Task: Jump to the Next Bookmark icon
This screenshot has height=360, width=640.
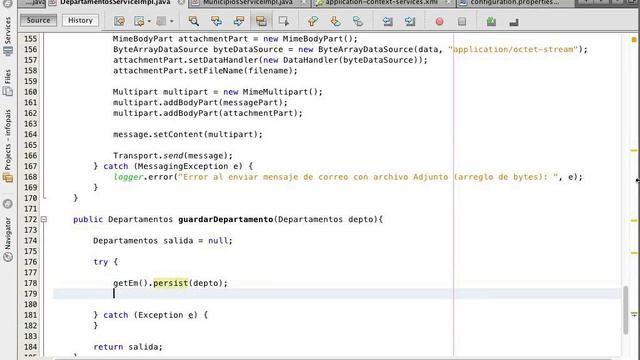Action: tap(335, 21)
